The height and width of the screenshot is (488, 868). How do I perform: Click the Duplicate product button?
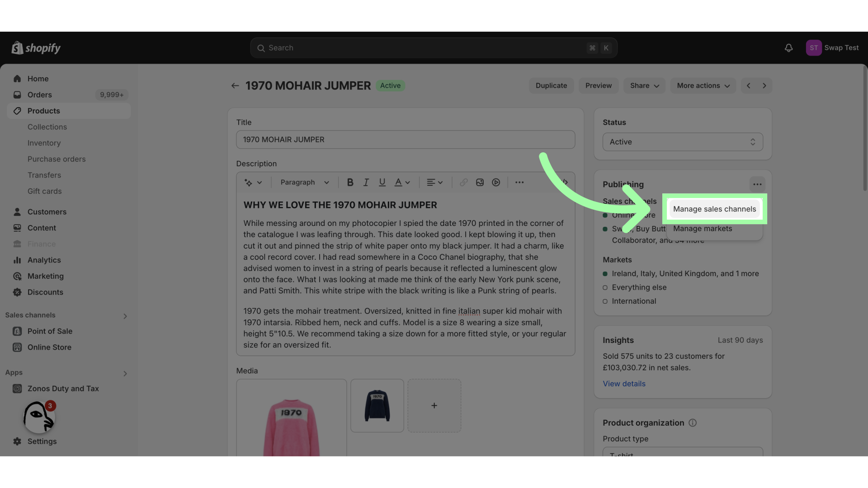tap(551, 85)
